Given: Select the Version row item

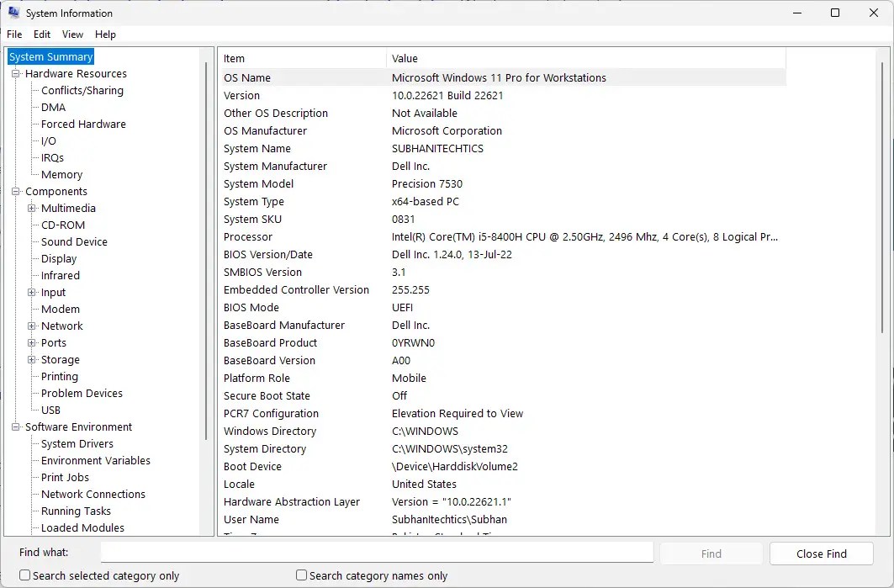Looking at the screenshot, I should click(241, 95).
